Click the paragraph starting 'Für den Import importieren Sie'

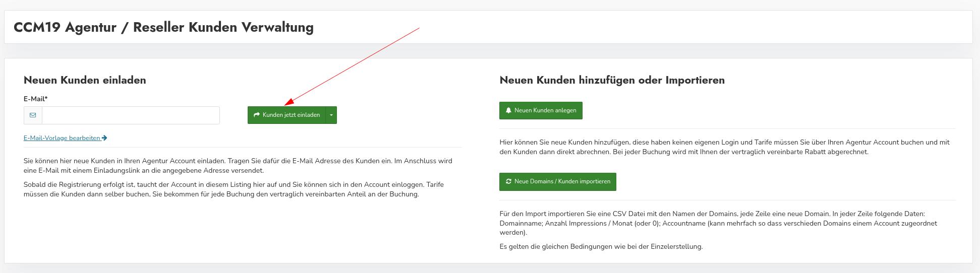coord(718,223)
